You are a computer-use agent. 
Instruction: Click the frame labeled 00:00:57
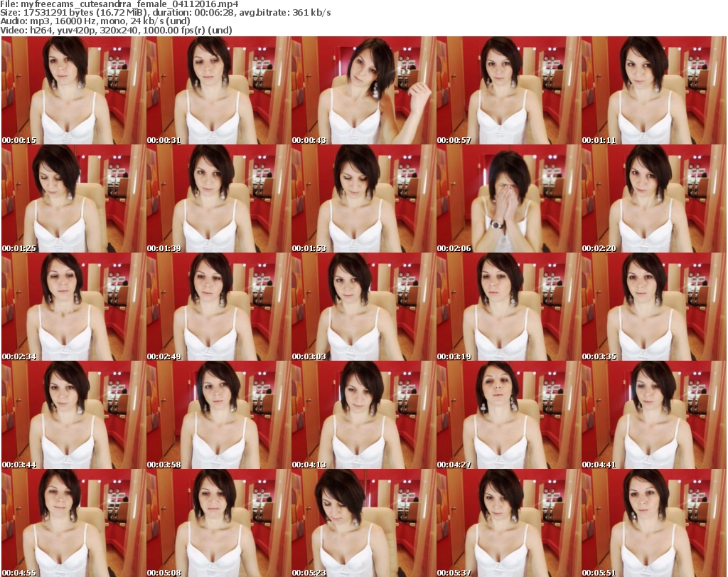click(x=508, y=90)
